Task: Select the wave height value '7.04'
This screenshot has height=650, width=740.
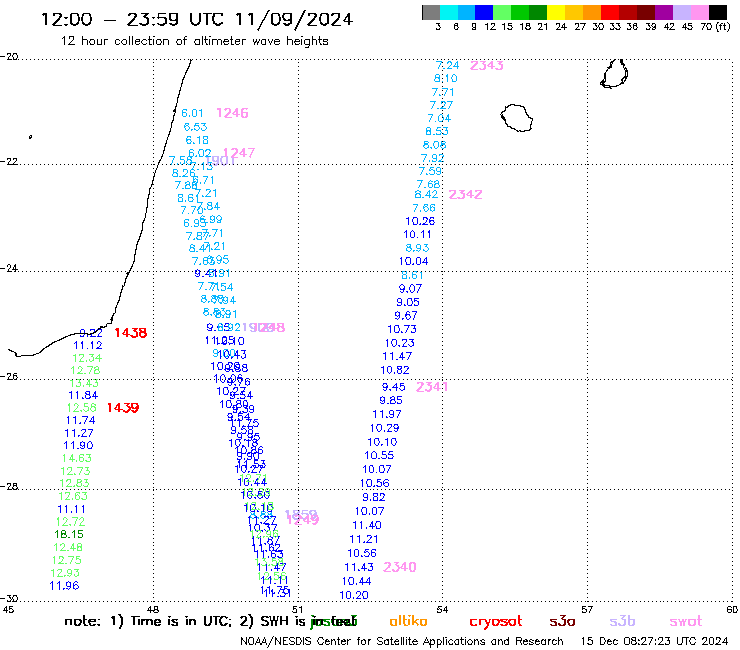Action: point(439,118)
